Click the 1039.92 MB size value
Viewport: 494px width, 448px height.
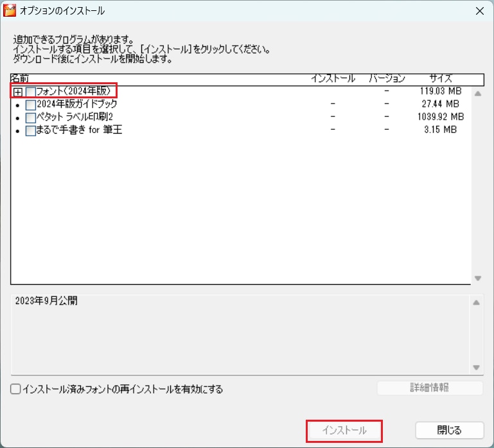click(441, 116)
